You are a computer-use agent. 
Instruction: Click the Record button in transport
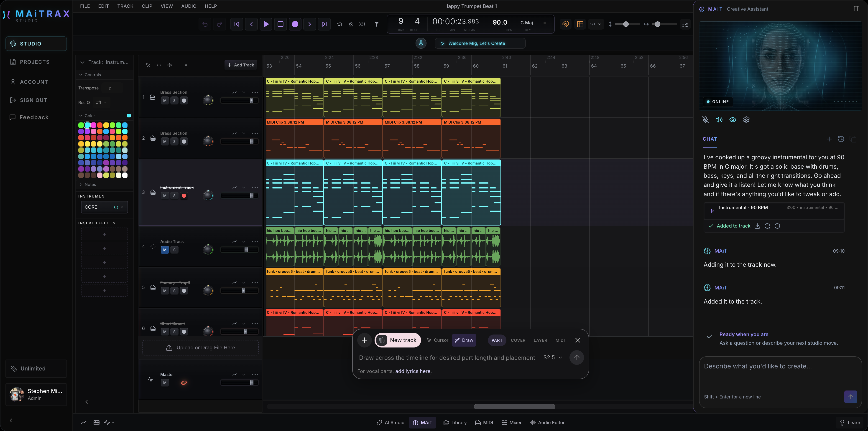[295, 24]
